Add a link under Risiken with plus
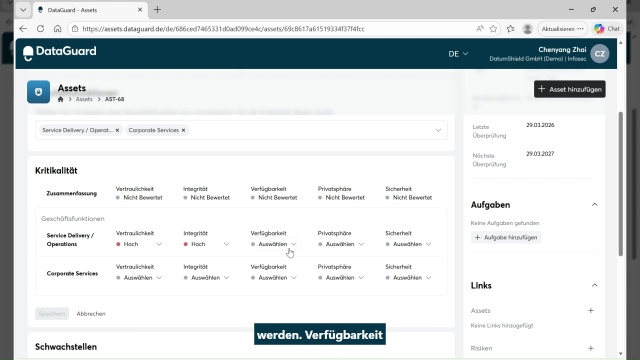This screenshot has width=640, height=360. point(591,348)
